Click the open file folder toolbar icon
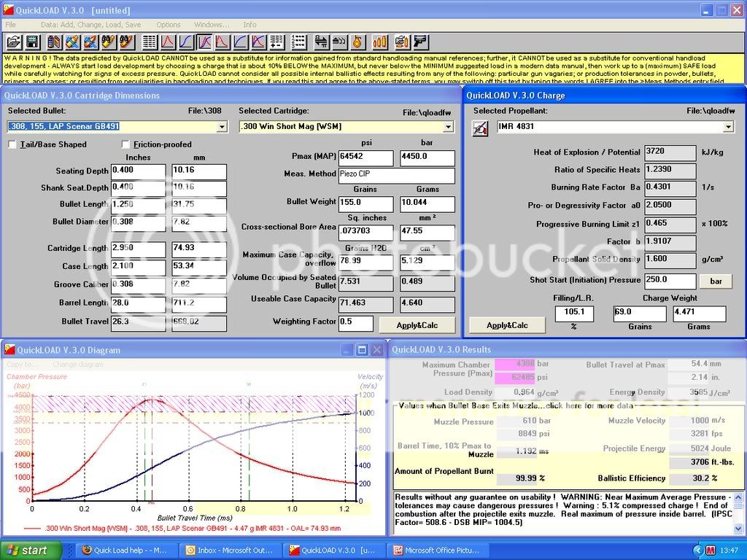This screenshot has height=560, width=747. pos(14,42)
